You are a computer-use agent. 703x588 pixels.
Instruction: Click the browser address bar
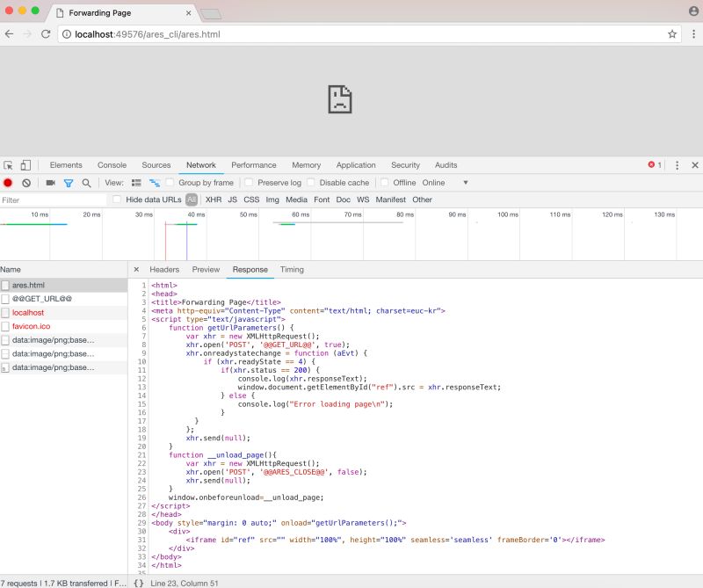[370, 34]
